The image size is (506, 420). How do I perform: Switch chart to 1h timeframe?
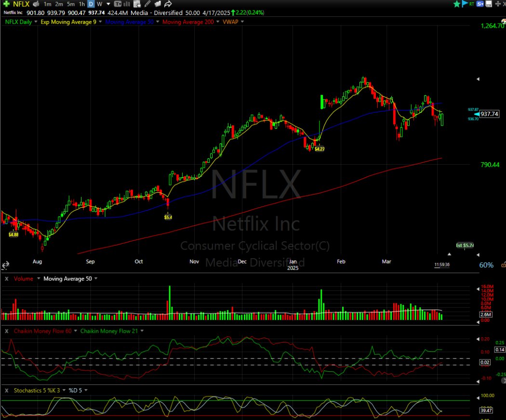pos(82,4)
